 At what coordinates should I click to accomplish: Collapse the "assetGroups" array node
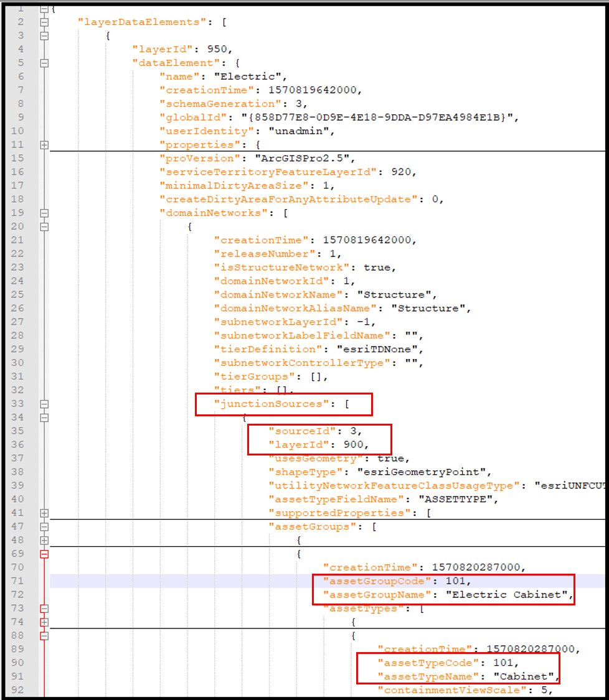click(x=43, y=526)
